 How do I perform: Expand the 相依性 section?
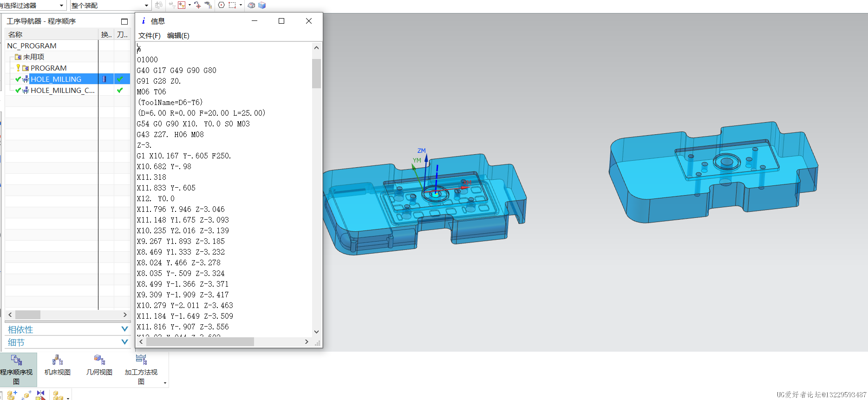(x=68, y=329)
